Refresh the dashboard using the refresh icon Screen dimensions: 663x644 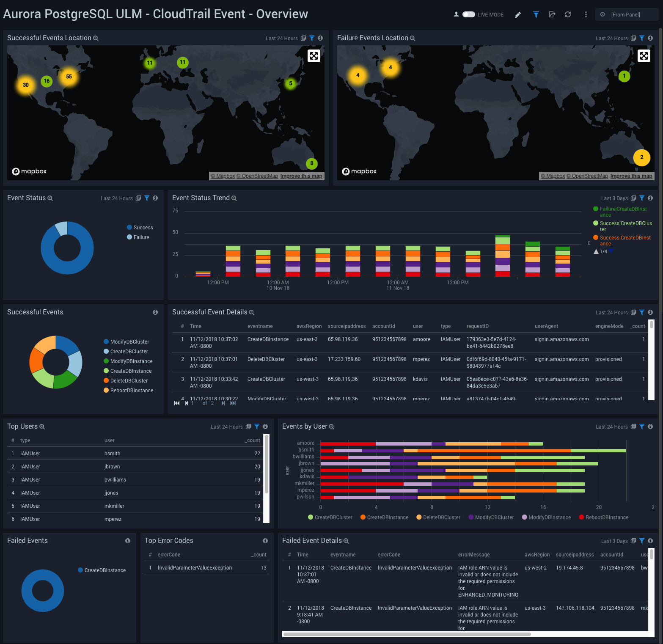coord(567,14)
